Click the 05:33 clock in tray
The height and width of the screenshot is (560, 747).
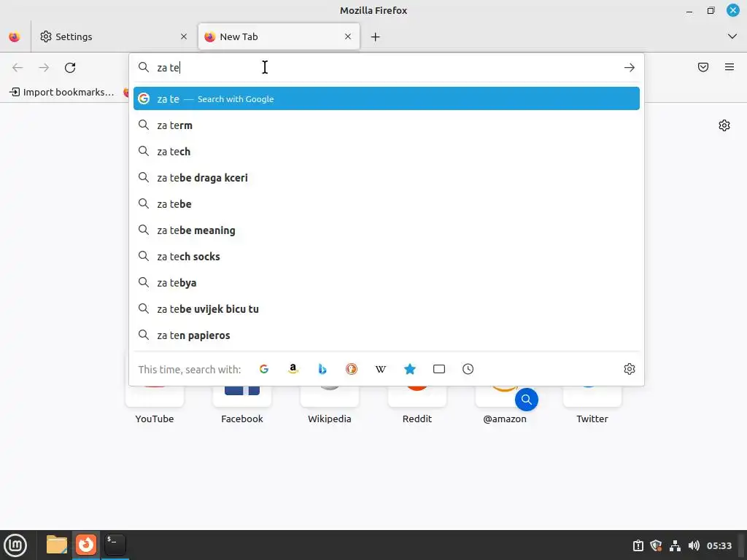point(719,545)
